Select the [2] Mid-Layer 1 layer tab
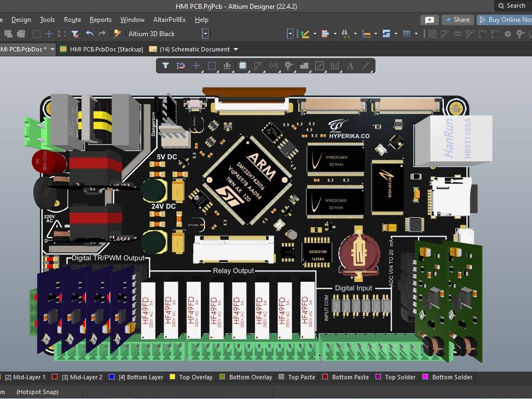The height and width of the screenshot is (399, 532). click(x=22, y=377)
